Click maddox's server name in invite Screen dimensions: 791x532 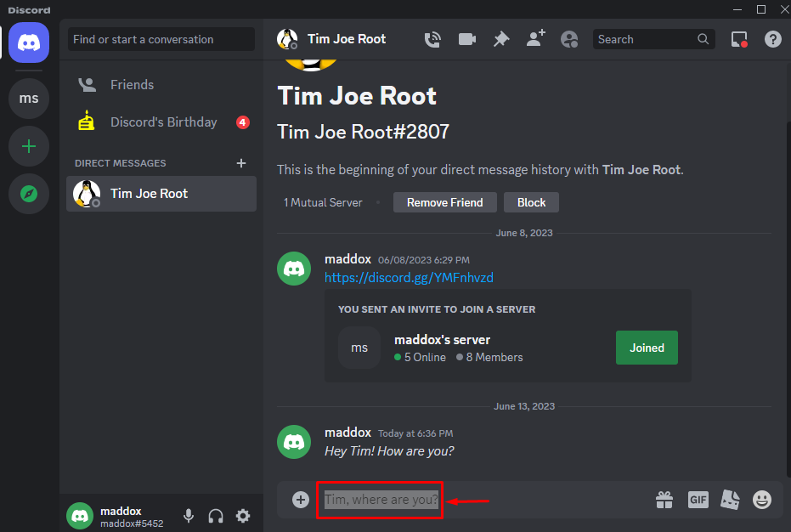point(443,340)
